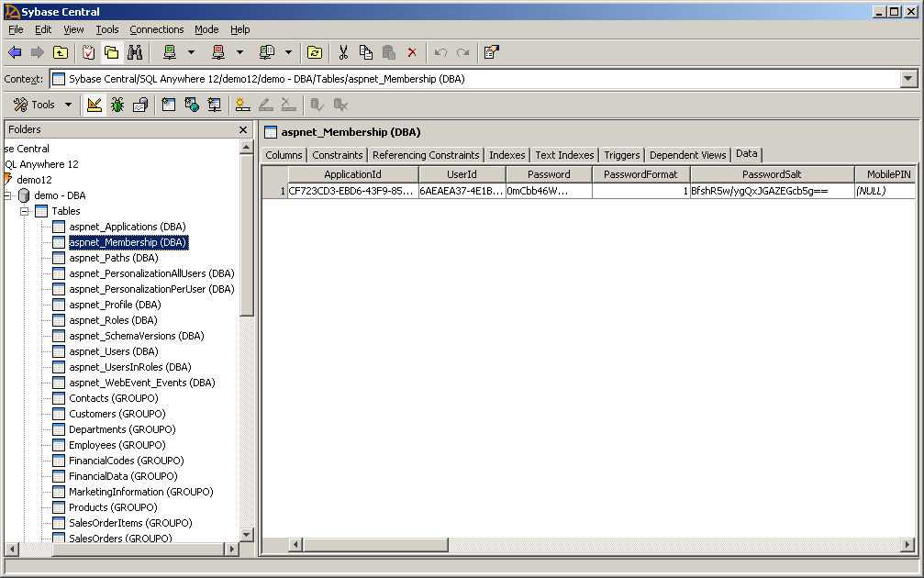Click the Disconnect computer icon with red X
Viewport: 924px width, 578px height.
tap(218, 52)
